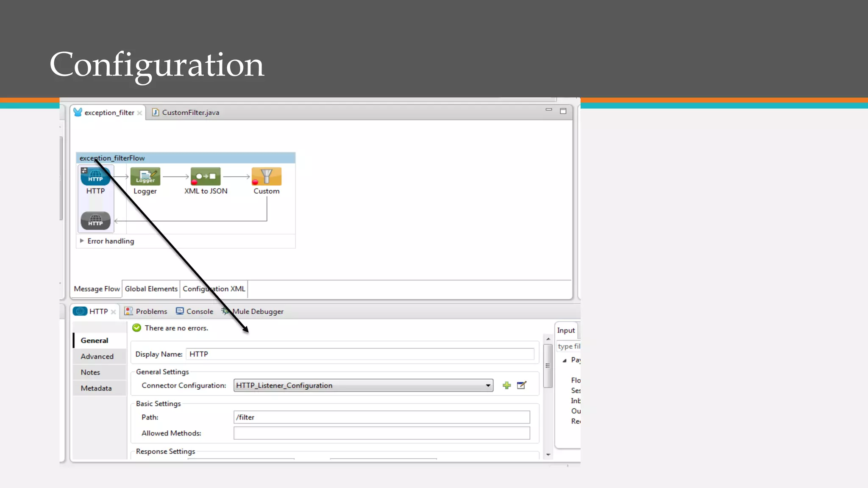Click the properties panel vertical scrollbar
Image resolution: width=868 pixels, height=488 pixels.
pyautogui.click(x=548, y=366)
